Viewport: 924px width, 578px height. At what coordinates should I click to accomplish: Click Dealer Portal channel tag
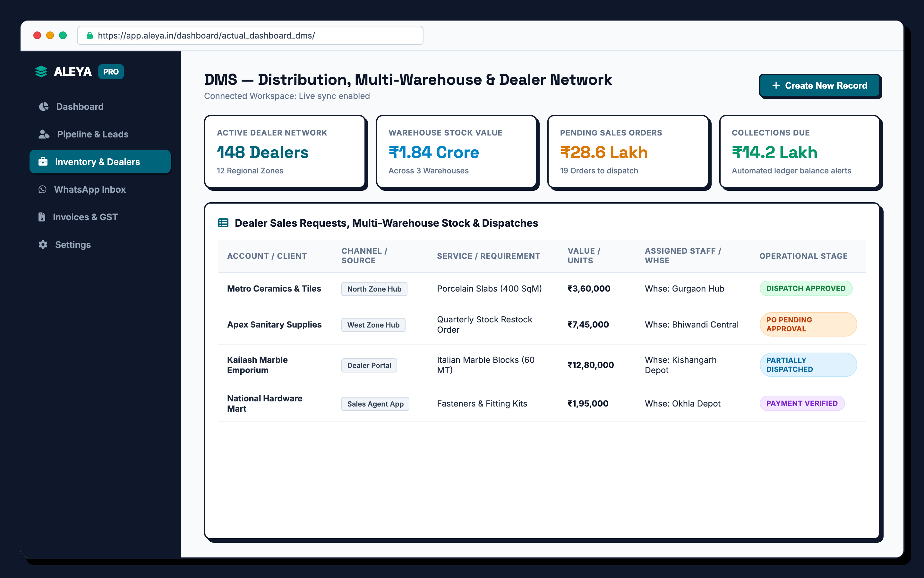pos(369,365)
